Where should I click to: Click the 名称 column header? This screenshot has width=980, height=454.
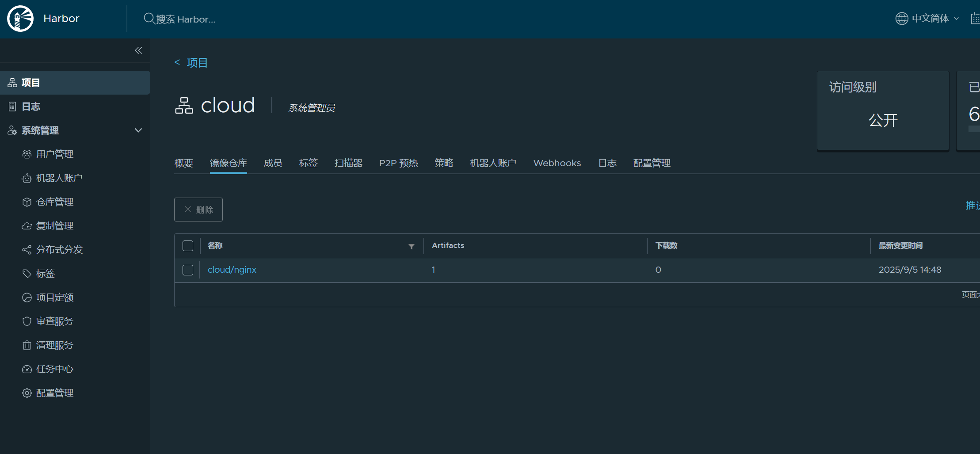(215, 246)
